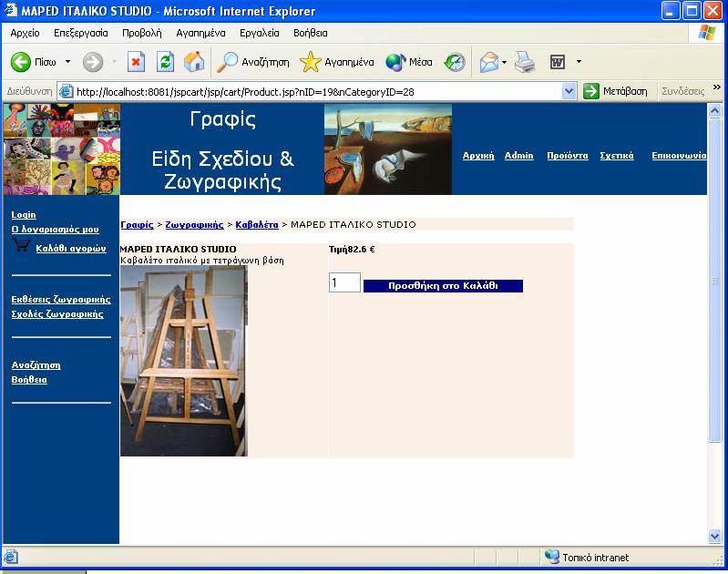Image resolution: width=728 pixels, height=574 pixels.
Task: Click the Ζωγραφικής breadcrumb link
Action: coord(195,225)
